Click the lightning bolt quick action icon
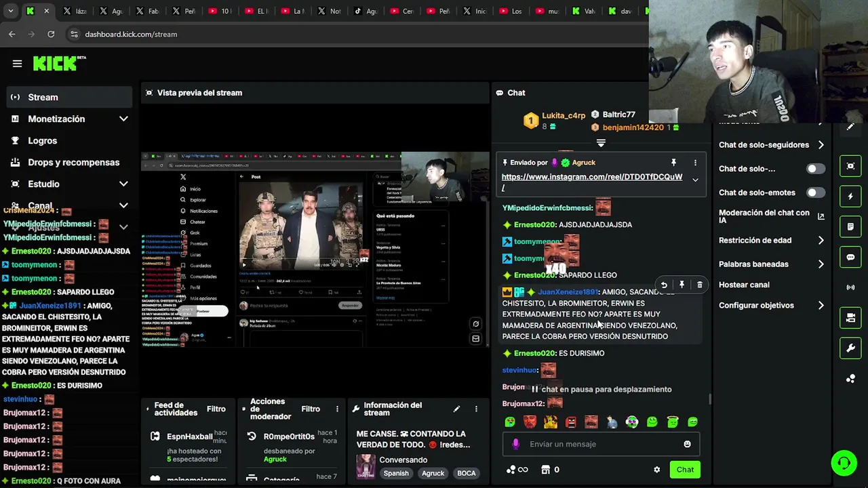The height and width of the screenshot is (488, 868). 850,197
